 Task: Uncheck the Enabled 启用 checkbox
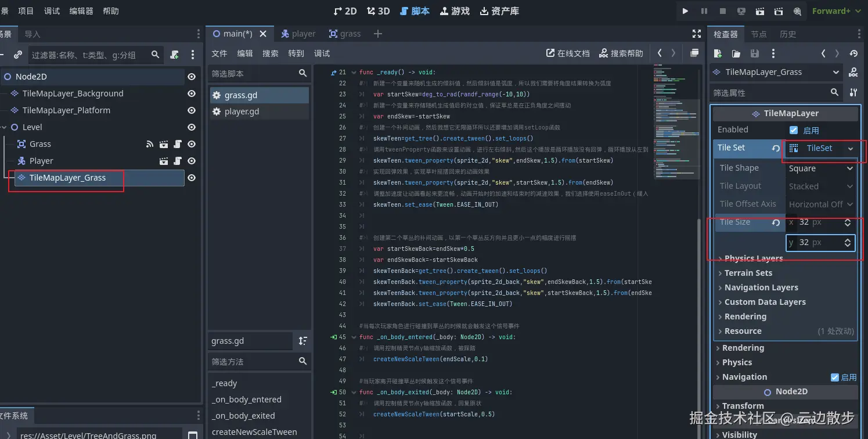point(794,130)
